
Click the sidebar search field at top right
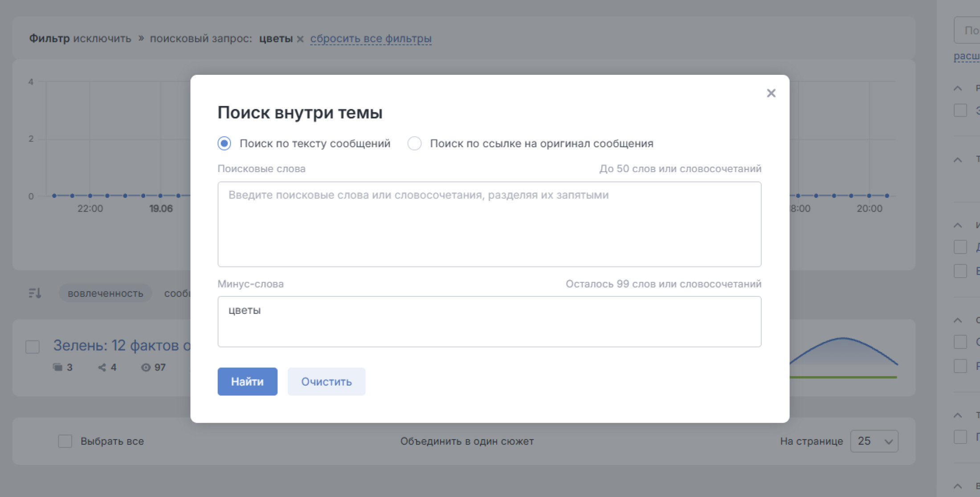[967, 30]
